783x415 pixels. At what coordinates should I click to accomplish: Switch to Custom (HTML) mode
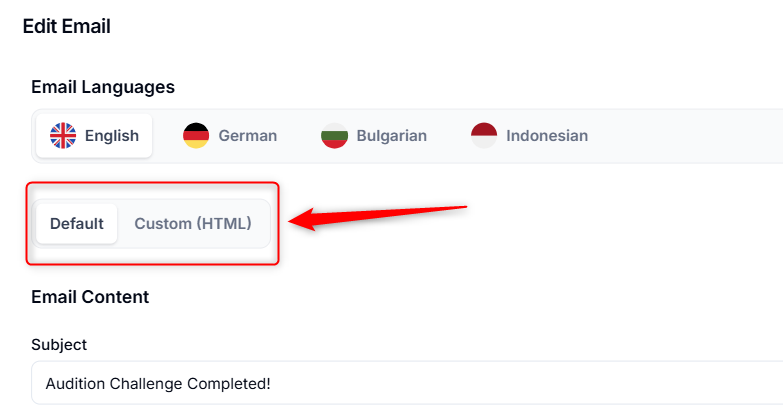pyautogui.click(x=193, y=223)
